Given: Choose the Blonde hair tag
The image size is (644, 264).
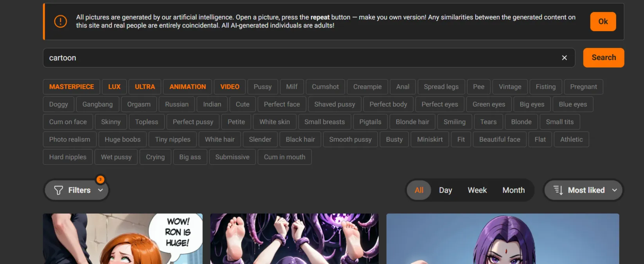Looking at the screenshot, I should 412,122.
